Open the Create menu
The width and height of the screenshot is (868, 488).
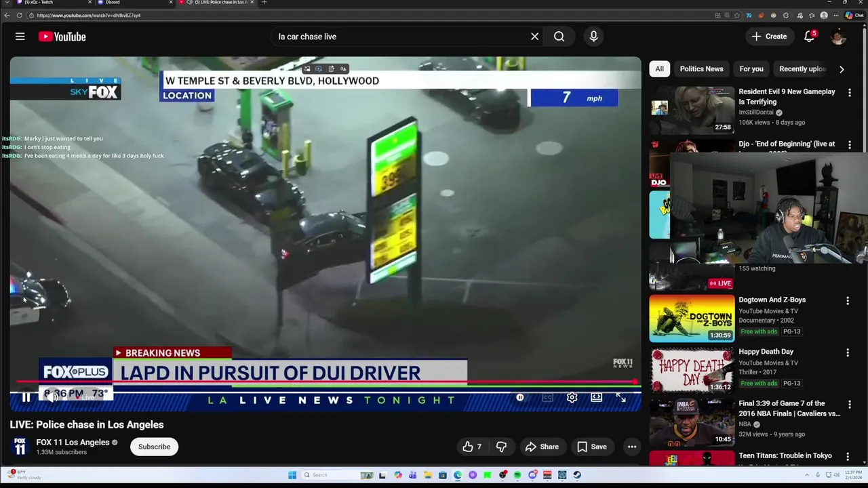[x=769, y=37]
